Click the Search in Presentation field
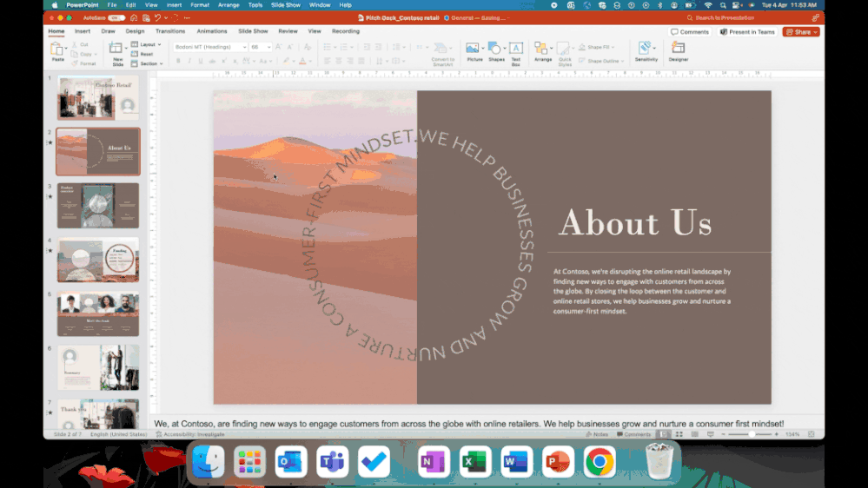 723,17
